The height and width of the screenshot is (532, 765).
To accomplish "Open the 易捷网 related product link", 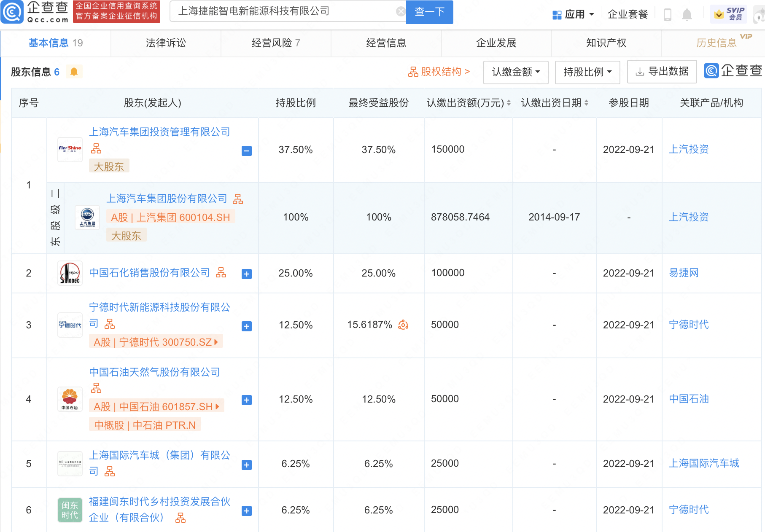I will pyautogui.click(x=684, y=273).
